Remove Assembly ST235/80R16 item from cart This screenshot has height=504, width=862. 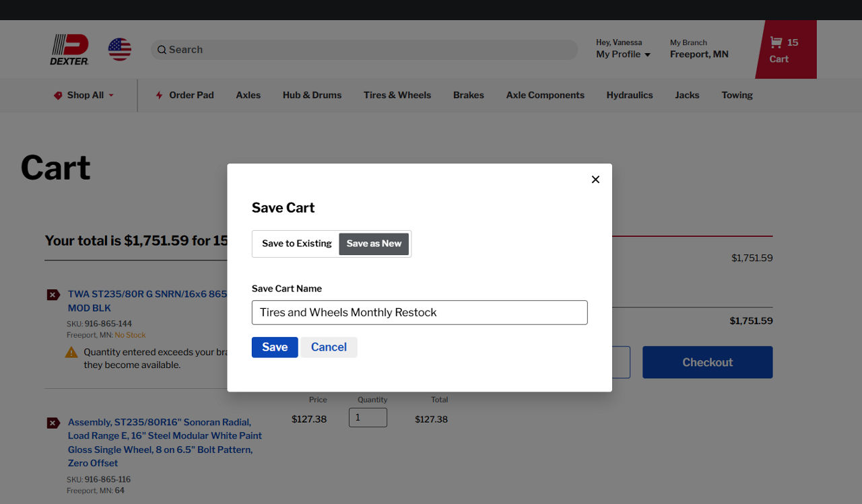point(53,423)
